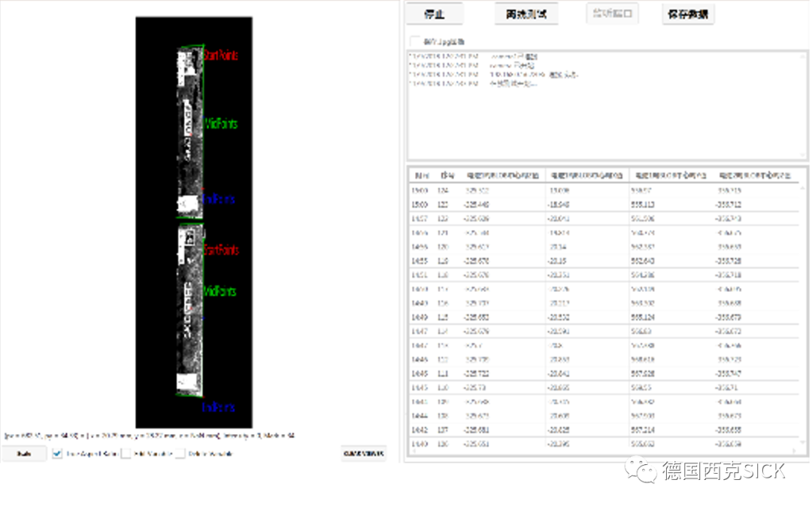Click the 两线测试 button
The width and height of the screenshot is (812, 507).
point(526,14)
